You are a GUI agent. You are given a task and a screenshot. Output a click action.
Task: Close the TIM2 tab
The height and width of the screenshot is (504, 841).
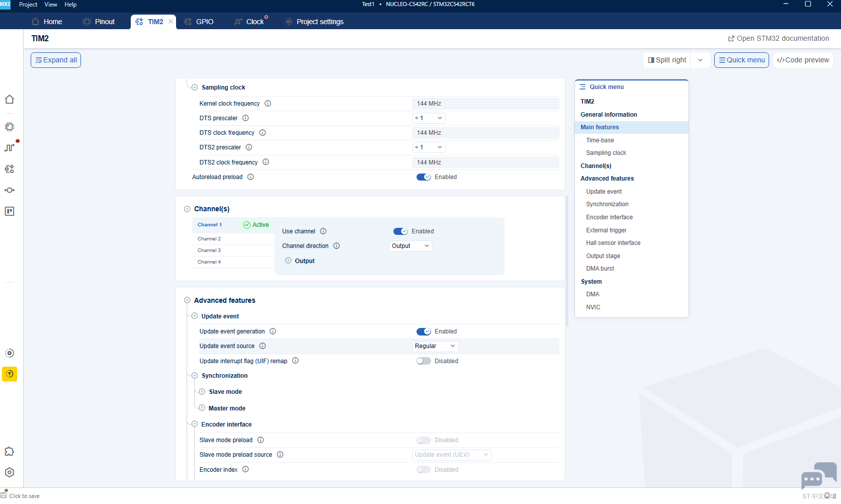coord(171,22)
